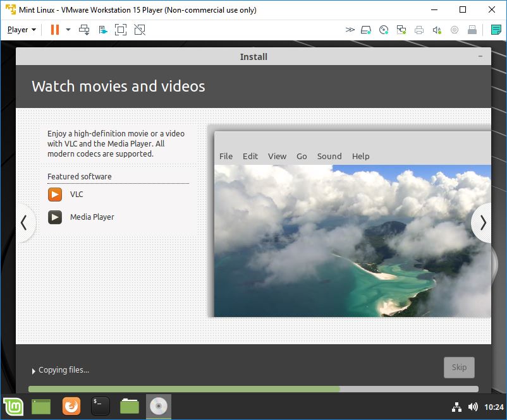The width and height of the screenshot is (507, 420).
Task: Click the sound card device icon
Action: tap(437, 30)
